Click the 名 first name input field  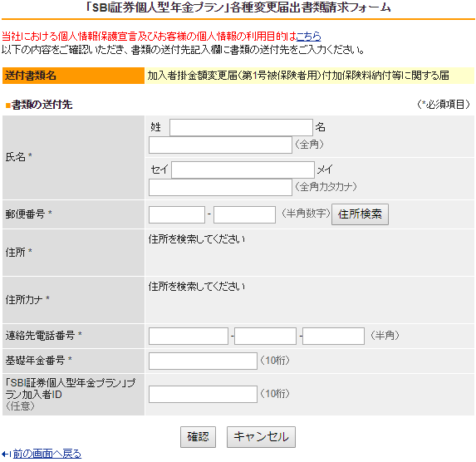(x=220, y=145)
